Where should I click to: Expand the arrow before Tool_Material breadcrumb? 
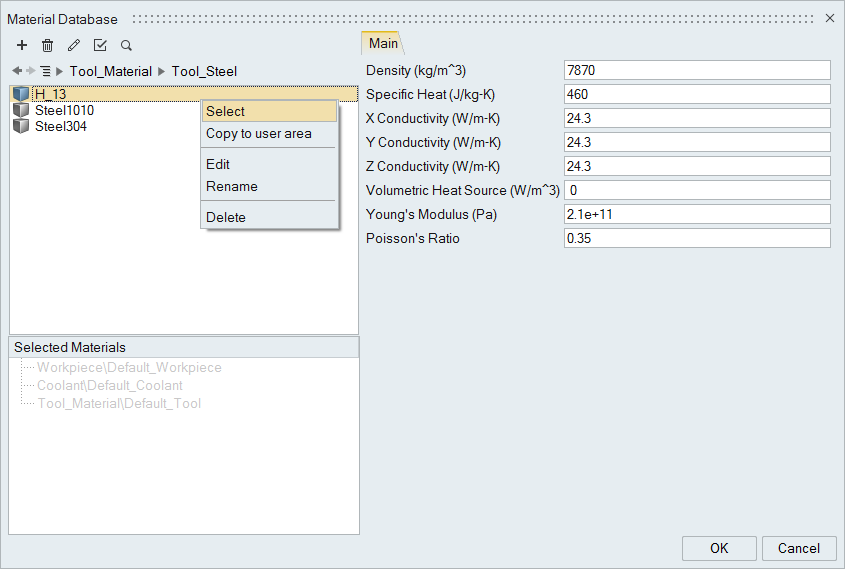tap(60, 71)
